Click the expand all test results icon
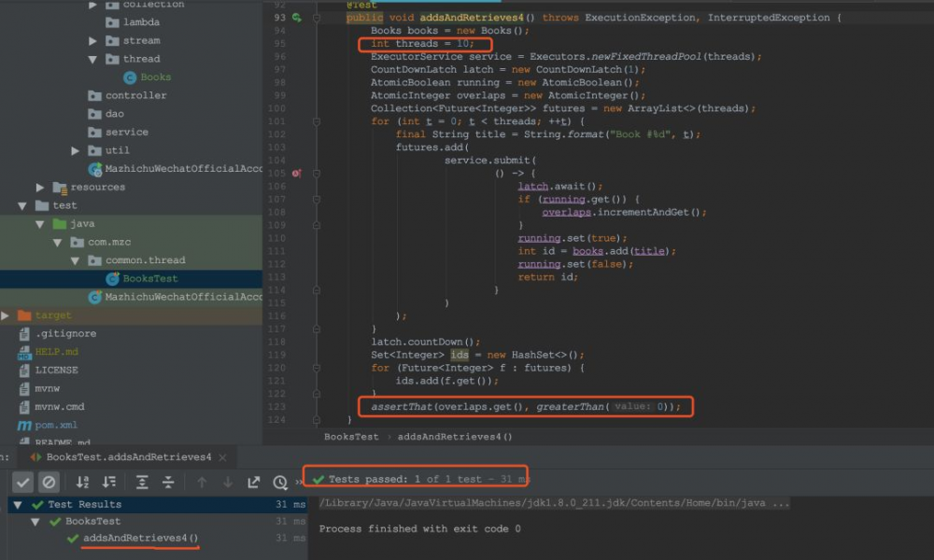 click(142, 482)
